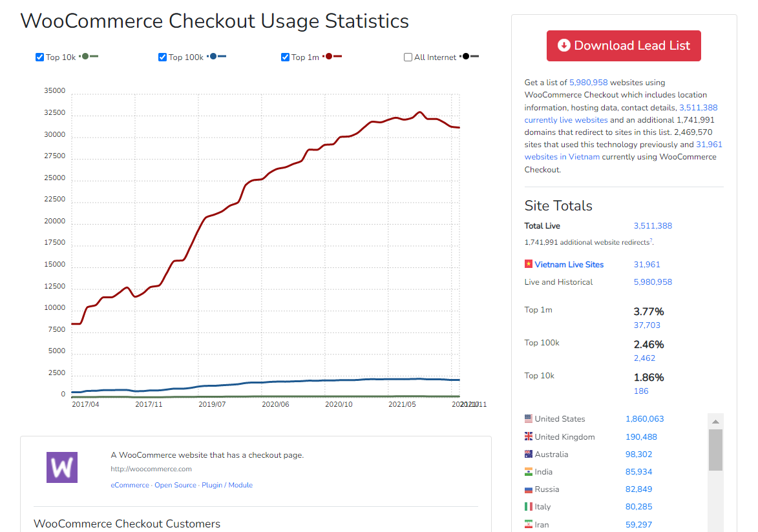758x532 pixels.
Task: Click the Italy flag icon
Action: pyautogui.click(x=529, y=506)
